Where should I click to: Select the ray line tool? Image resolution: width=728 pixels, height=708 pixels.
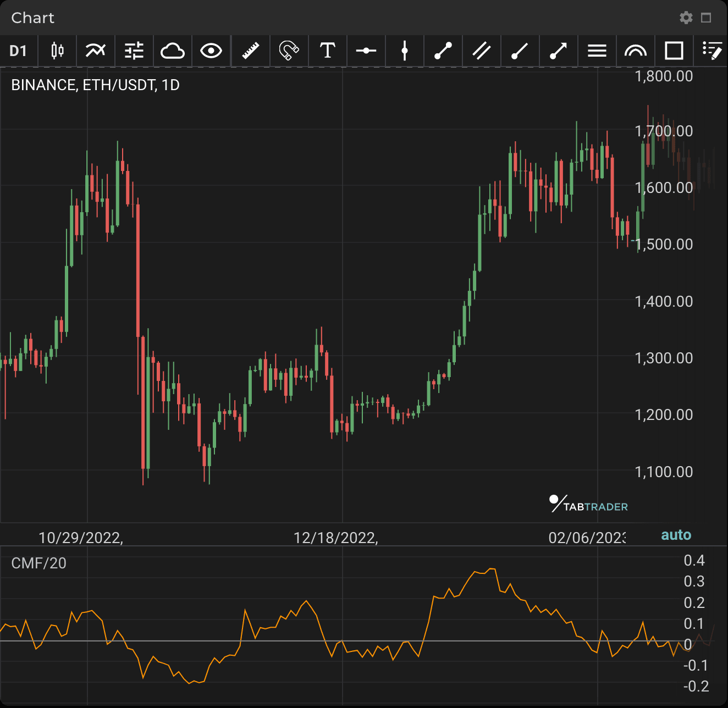pos(520,51)
